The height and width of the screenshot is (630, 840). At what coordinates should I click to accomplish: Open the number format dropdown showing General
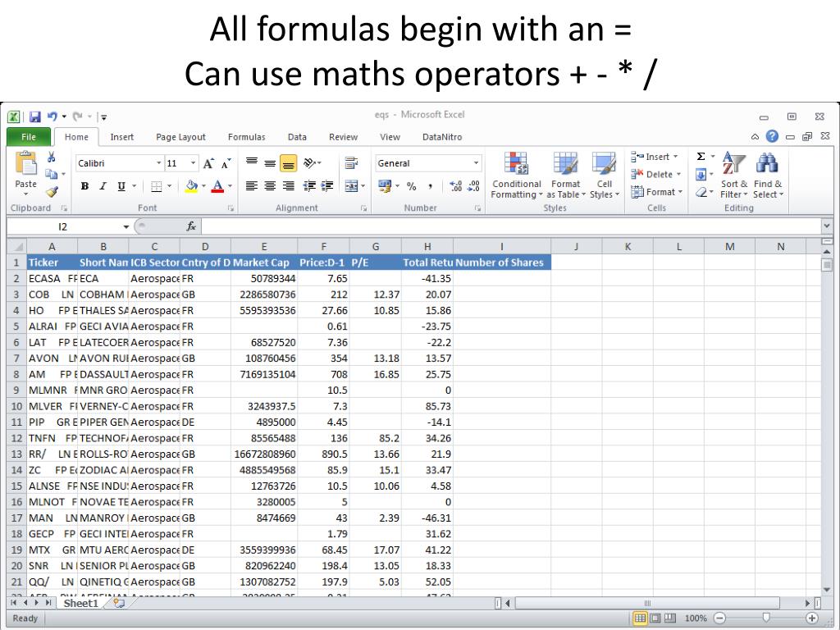click(x=476, y=163)
